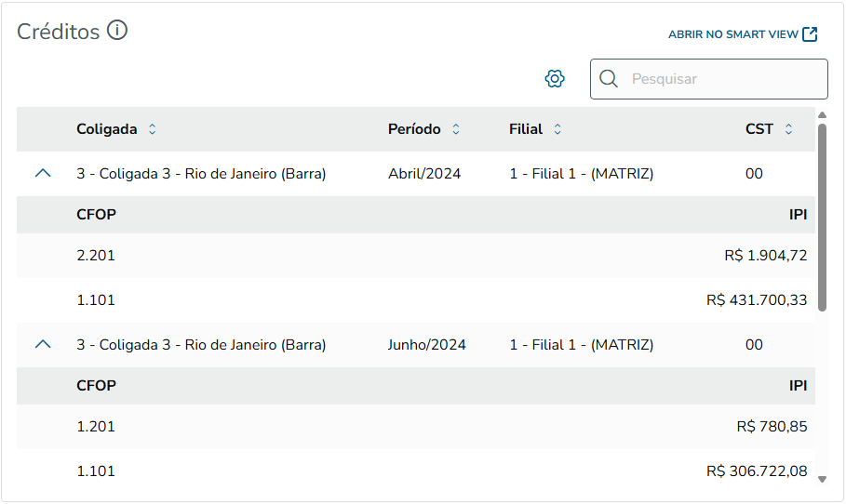Click the scrollbar up arrow
Viewport: 846px width, 504px height.
pyautogui.click(x=822, y=115)
